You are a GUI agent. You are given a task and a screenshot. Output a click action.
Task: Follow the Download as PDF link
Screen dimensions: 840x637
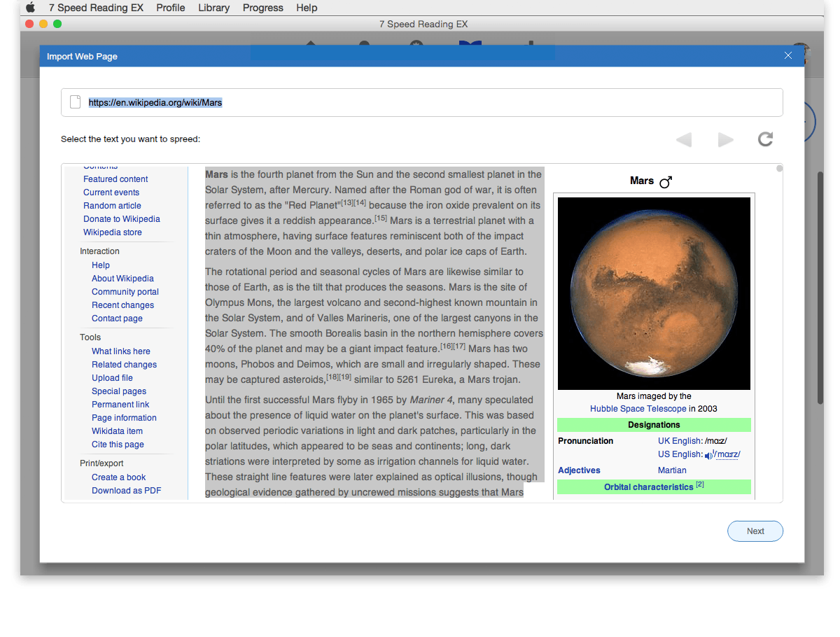click(126, 491)
